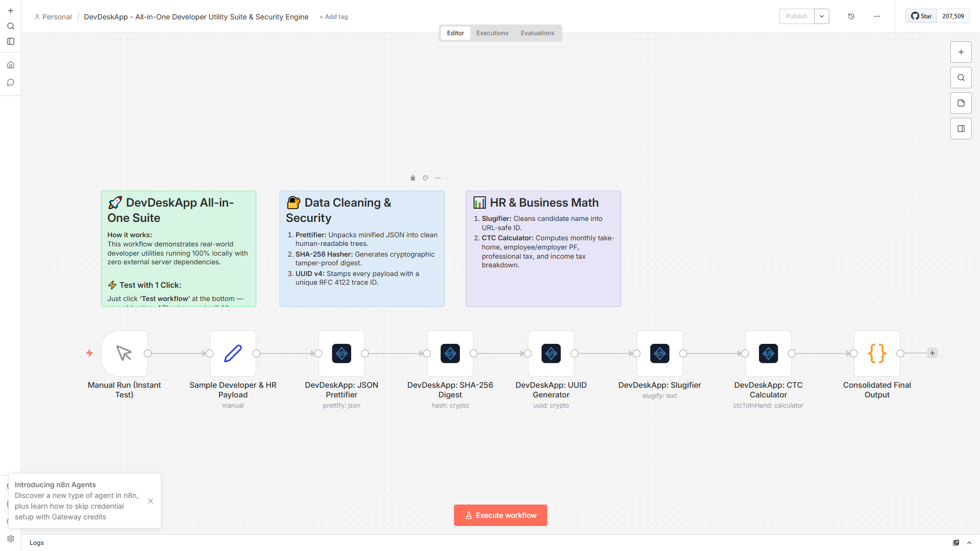
Task: Switch to the Evaluations tab
Action: tap(537, 33)
